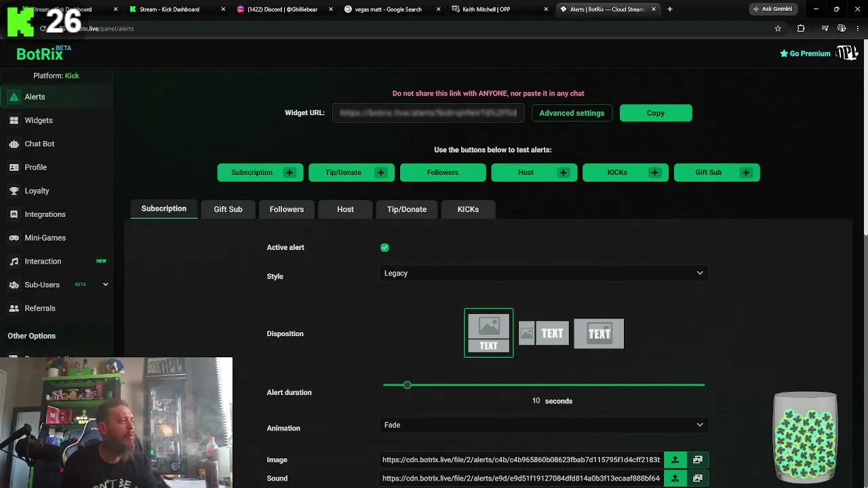868x488 pixels.
Task: Open the browser media controls icon
Action: (x=825, y=28)
